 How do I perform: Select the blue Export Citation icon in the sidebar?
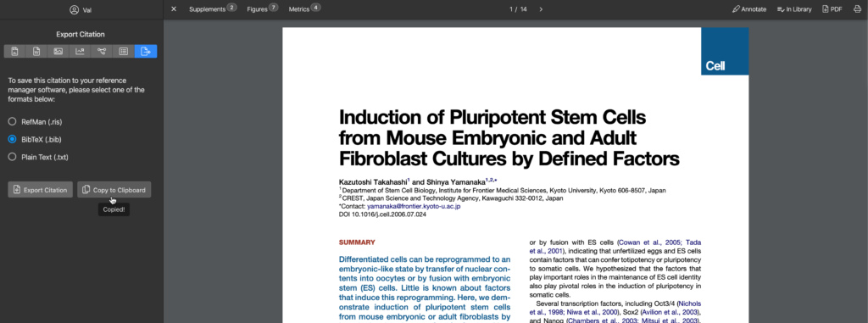[x=146, y=52]
